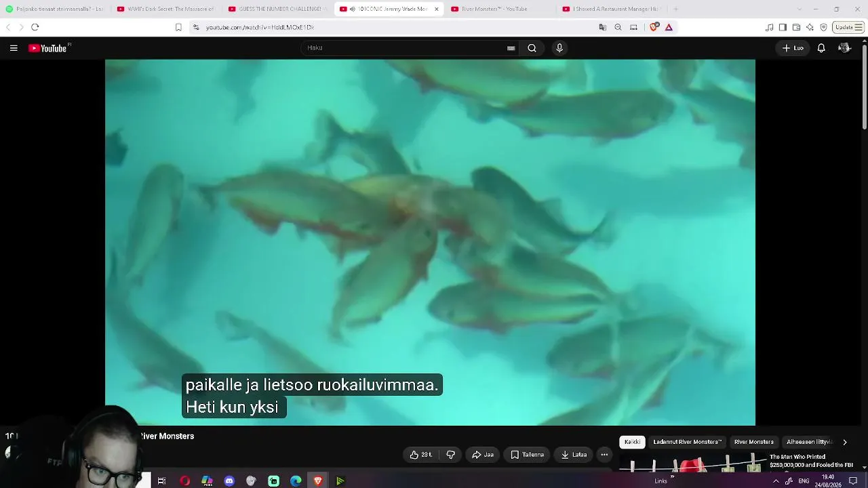Open Brave Rewards triangle icon
868x488 pixels.
(669, 27)
